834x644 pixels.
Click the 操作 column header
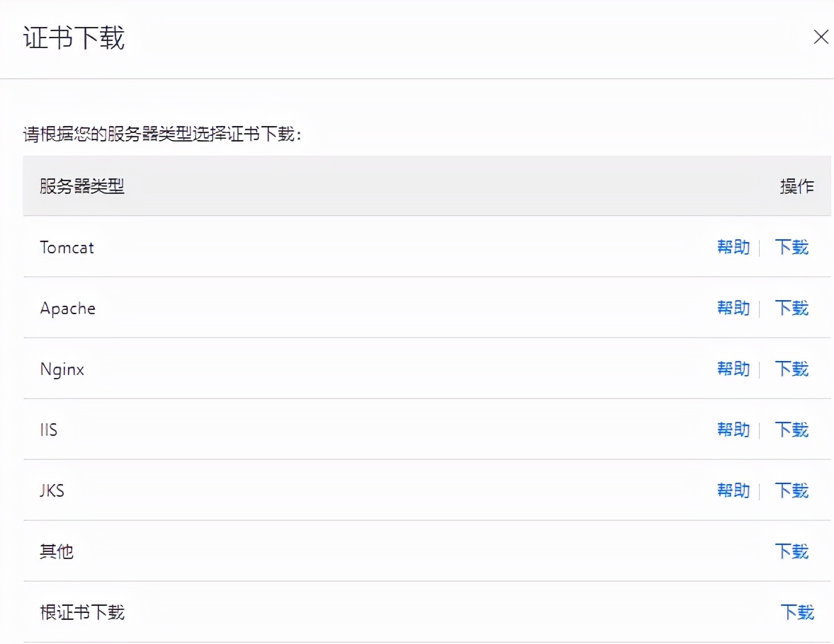click(x=798, y=186)
